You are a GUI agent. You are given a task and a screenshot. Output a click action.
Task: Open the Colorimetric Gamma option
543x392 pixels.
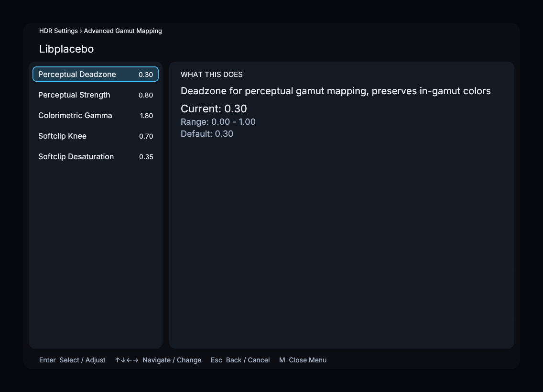[x=96, y=115]
